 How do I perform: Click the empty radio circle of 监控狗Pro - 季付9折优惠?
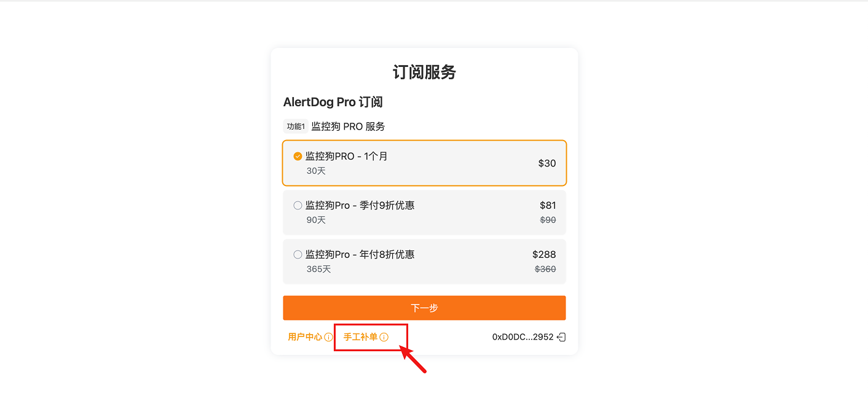click(x=297, y=205)
